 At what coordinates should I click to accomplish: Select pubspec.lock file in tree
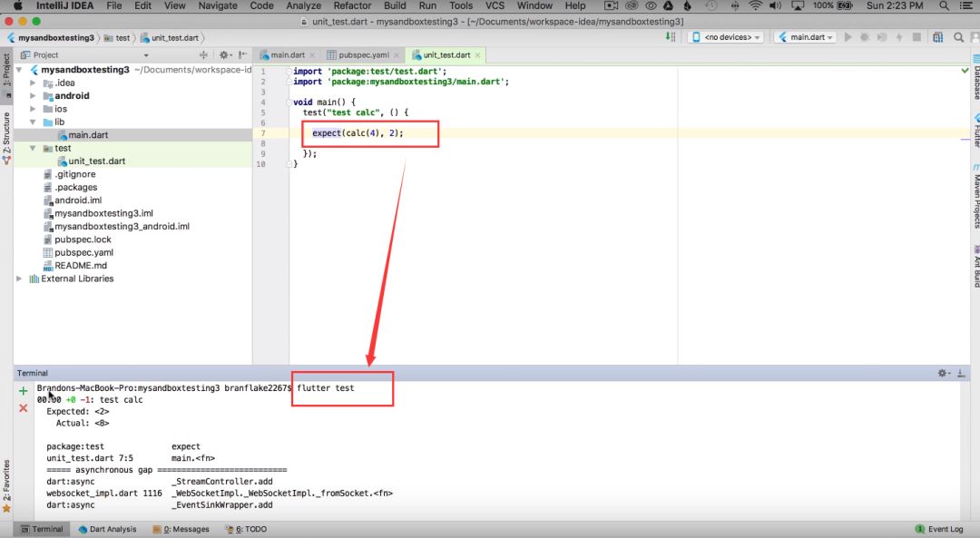77,240
